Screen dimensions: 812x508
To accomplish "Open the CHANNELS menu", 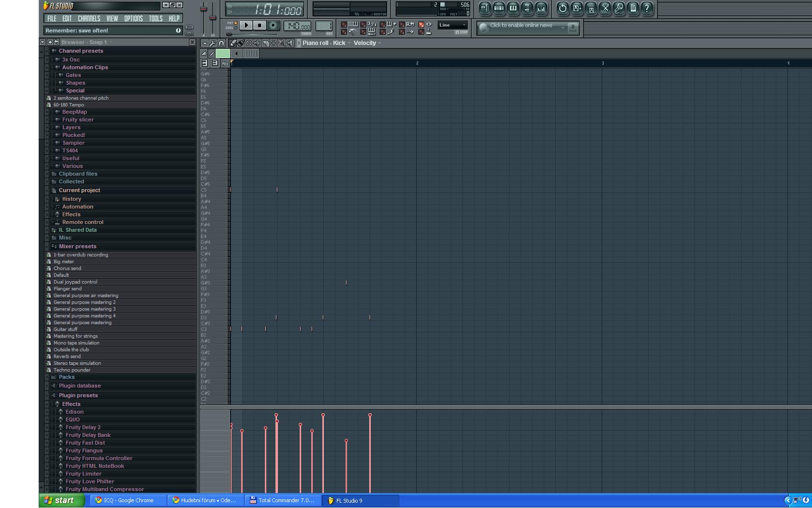I will point(89,18).
